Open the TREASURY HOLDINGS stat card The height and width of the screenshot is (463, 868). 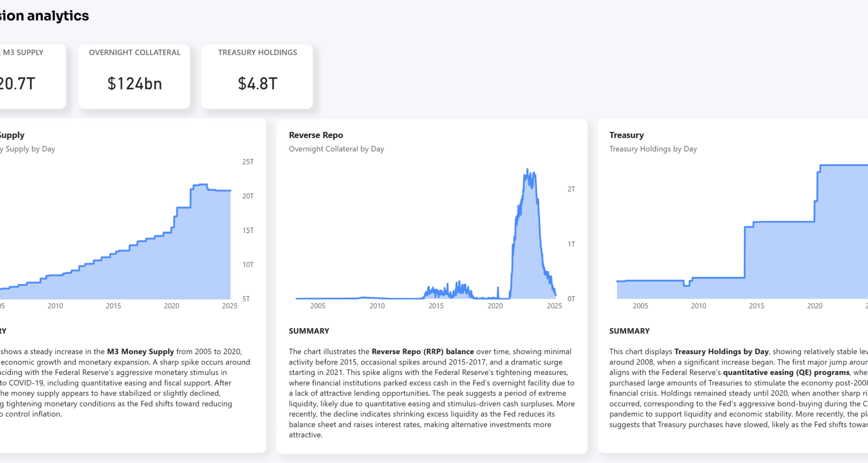257,76
